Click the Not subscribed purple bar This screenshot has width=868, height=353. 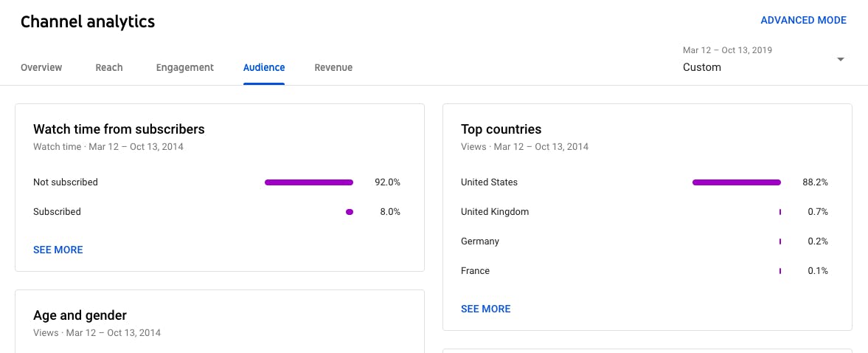coord(309,182)
